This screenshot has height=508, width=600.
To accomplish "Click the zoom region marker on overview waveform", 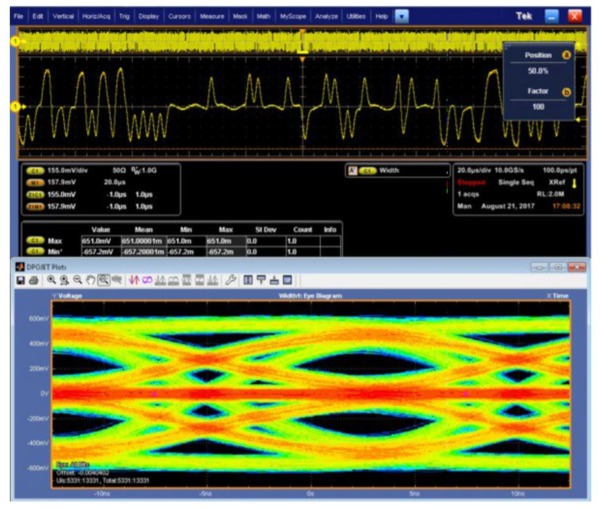I will point(303,40).
